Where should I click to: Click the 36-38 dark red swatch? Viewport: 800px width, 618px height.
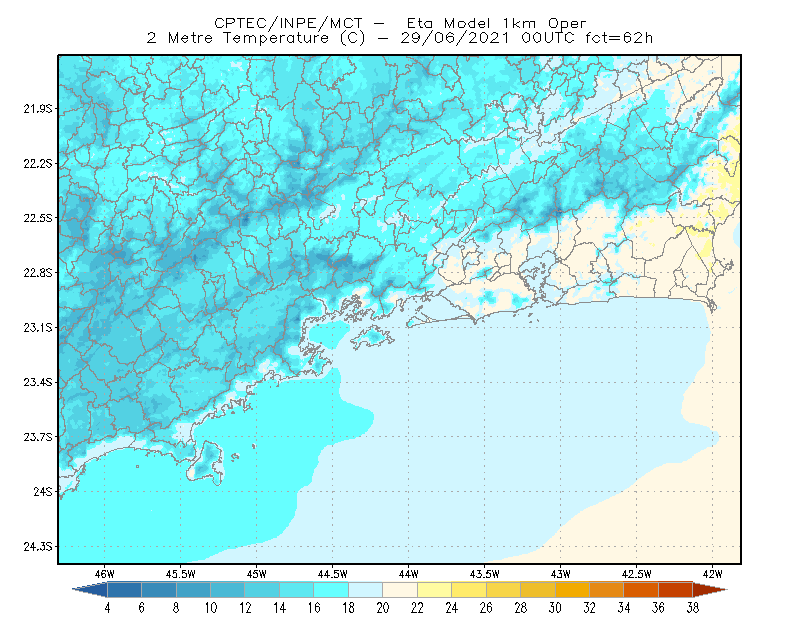click(x=676, y=590)
